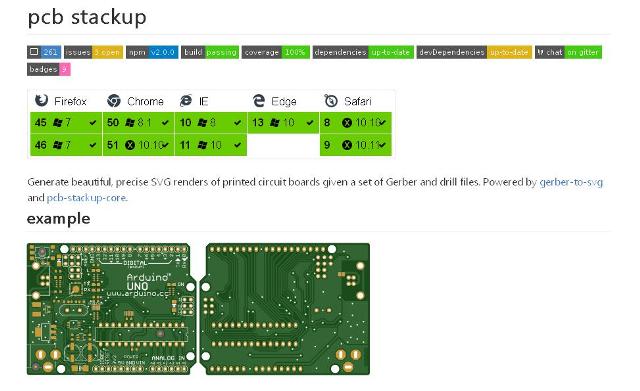Click the Windows icon in the Firefox 45 cell

(58, 122)
